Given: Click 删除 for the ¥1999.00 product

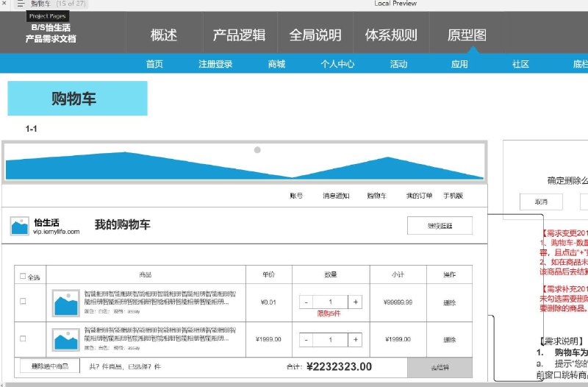Looking at the screenshot, I should pos(449,340).
